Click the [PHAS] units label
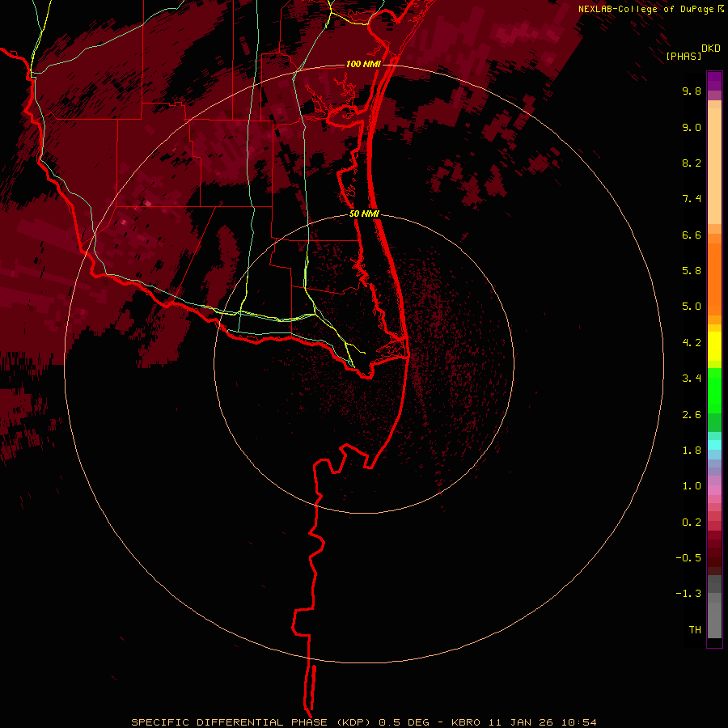The width and height of the screenshot is (728, 728). click(684, 56)
